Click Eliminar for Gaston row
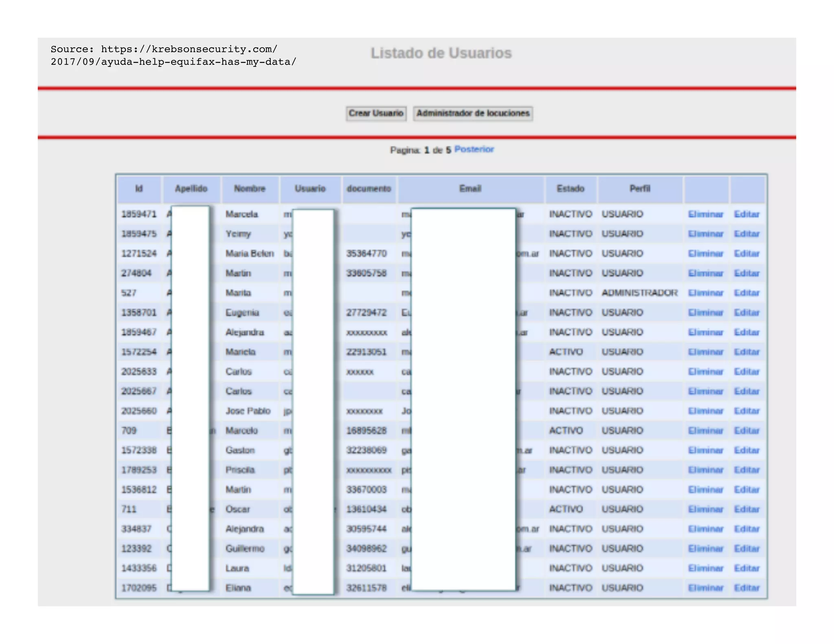This screenshot has height=644, width=834. pos(706,450)
